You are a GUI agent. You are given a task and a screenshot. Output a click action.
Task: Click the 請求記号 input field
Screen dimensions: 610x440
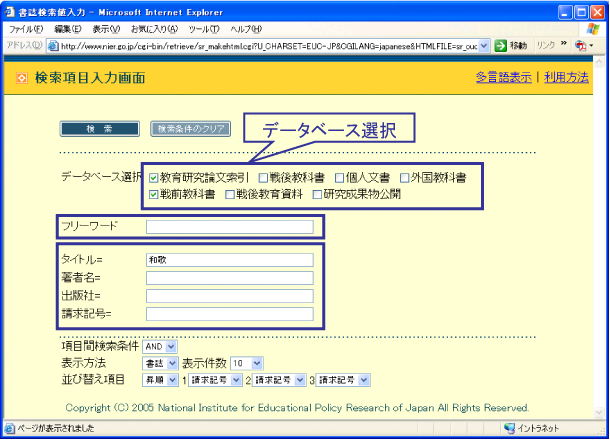tap(230, 314)
